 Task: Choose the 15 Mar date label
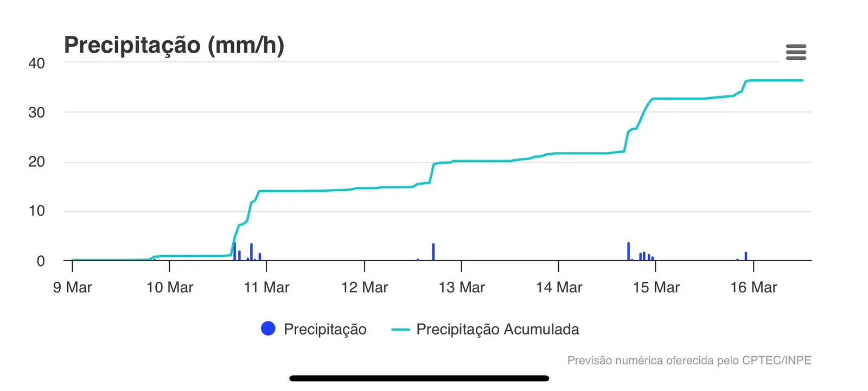656,287
